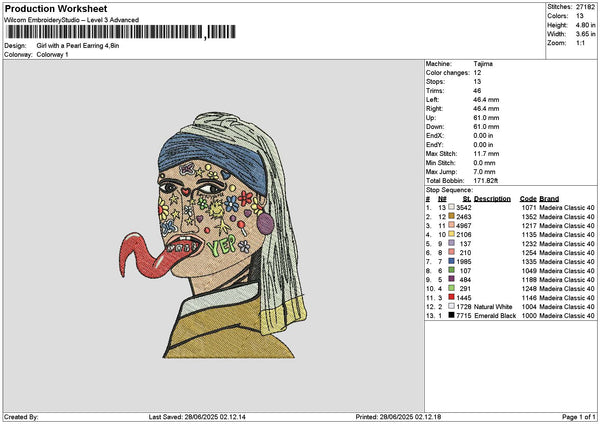Select the Down label in the summary
The image size is (600, 424).
click(x=435, y=127)
